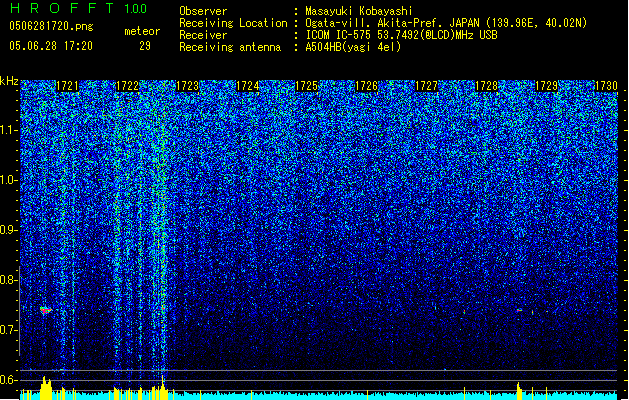Click the file name 0506281720.png

(x=51, y=26)
